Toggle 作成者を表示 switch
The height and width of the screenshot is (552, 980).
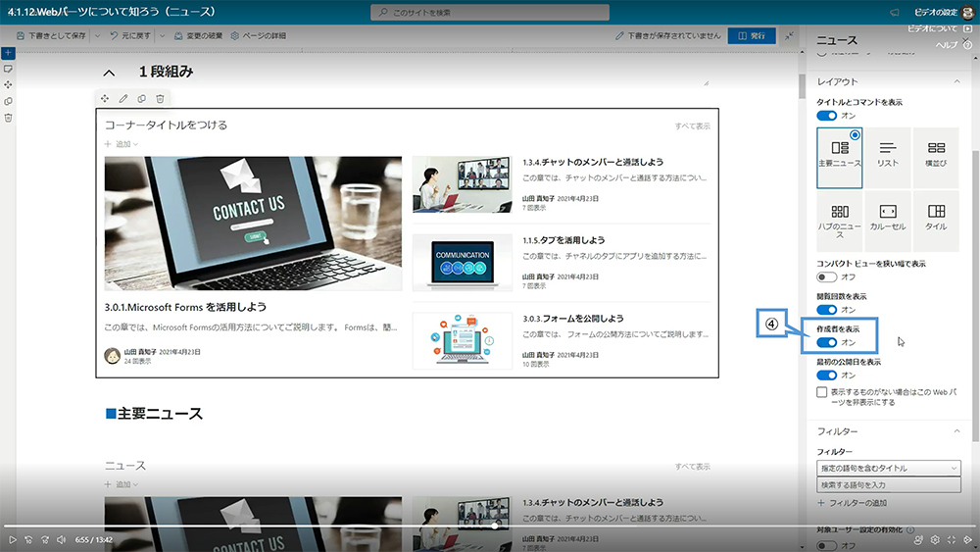[x=826, y=342]
